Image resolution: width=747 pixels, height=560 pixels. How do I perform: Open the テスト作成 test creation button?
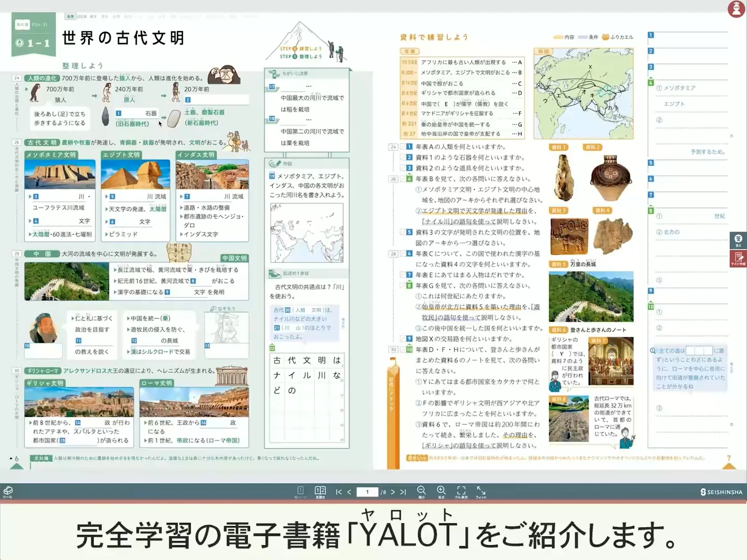(x=738, y=258)
